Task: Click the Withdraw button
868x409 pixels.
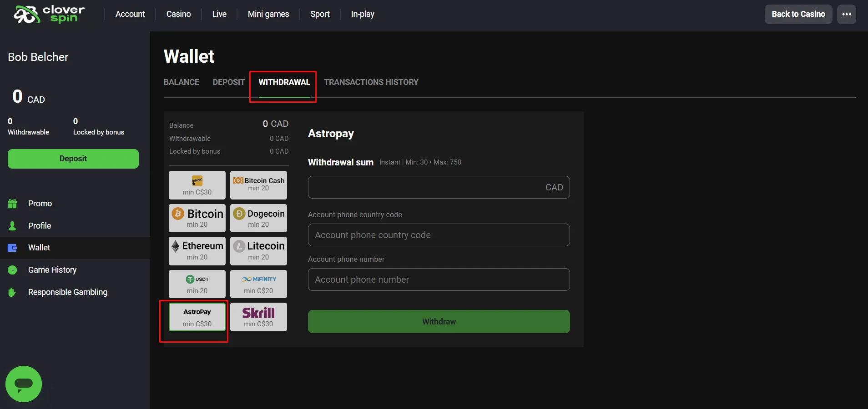Action: coord(439,321)
